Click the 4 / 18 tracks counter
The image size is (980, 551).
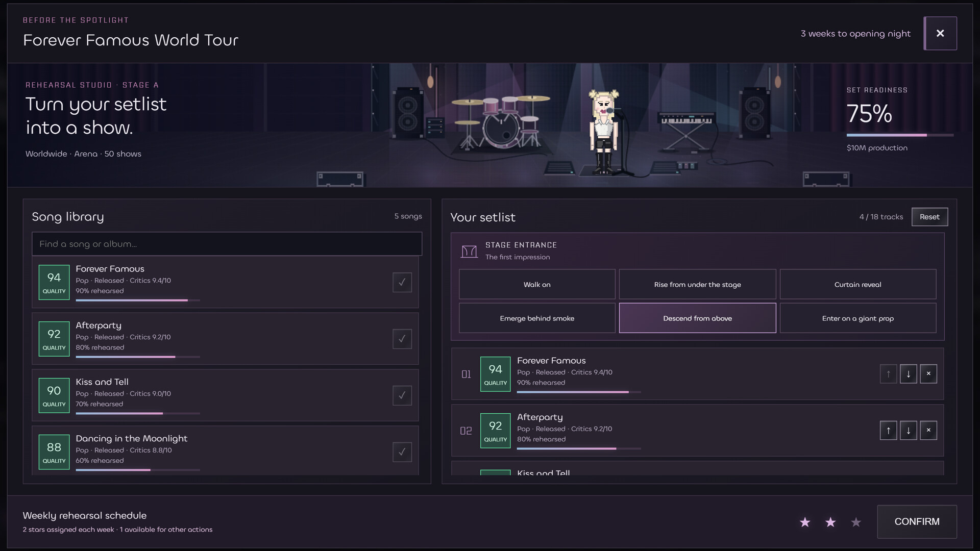click(x=881, y=217)
